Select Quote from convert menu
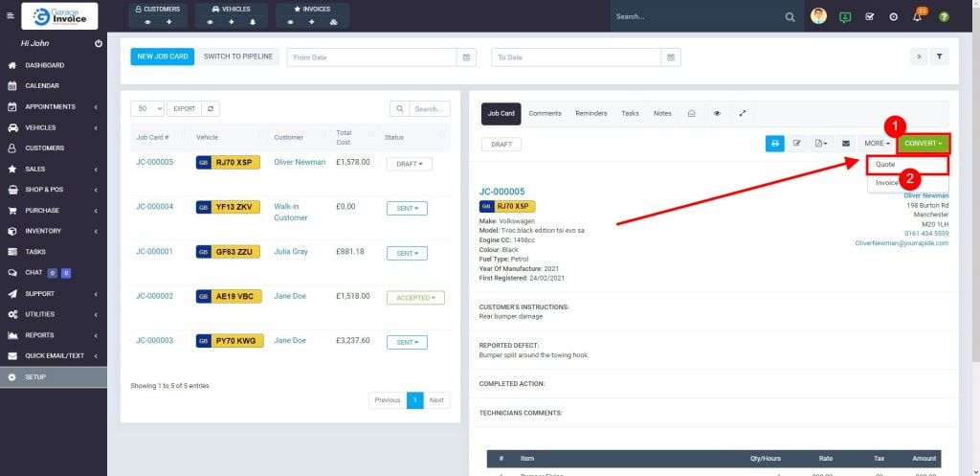The image size is (980, 476). click(x=885, y=165)
